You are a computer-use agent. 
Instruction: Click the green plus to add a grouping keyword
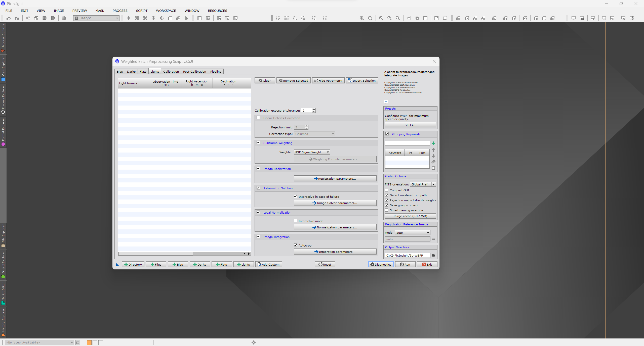pyautogui.click(x=433, y=143)
